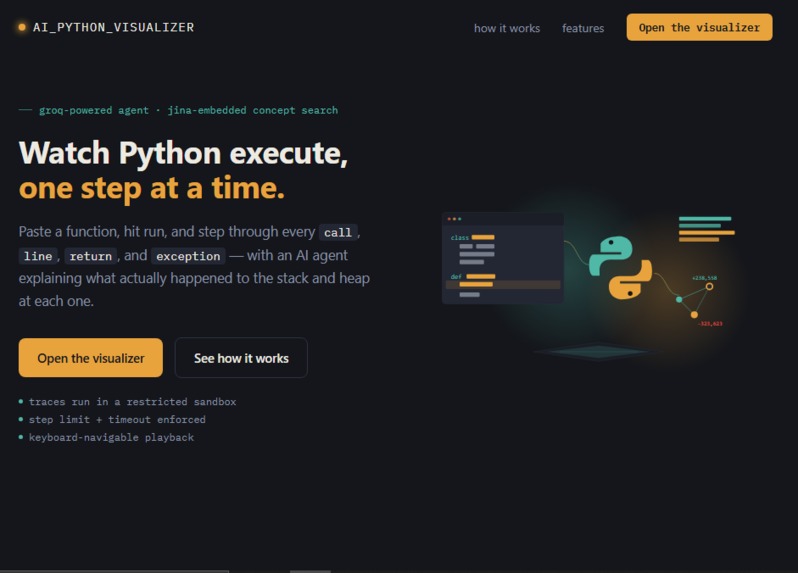This screenshot has width=798, height=573.
Task: Click 'keyboard-navigable playback' text
Action: [111, 437]
